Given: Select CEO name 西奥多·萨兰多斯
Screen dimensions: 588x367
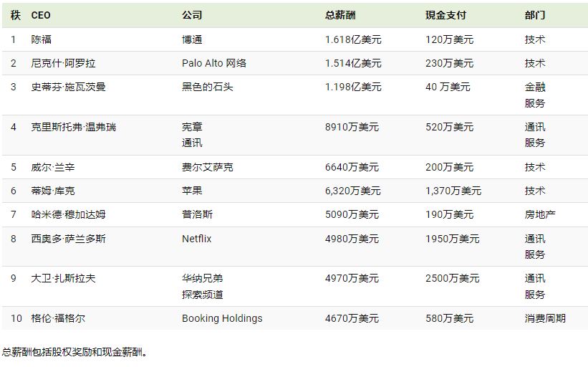Looking at the screenshot, I should (68, 239).
